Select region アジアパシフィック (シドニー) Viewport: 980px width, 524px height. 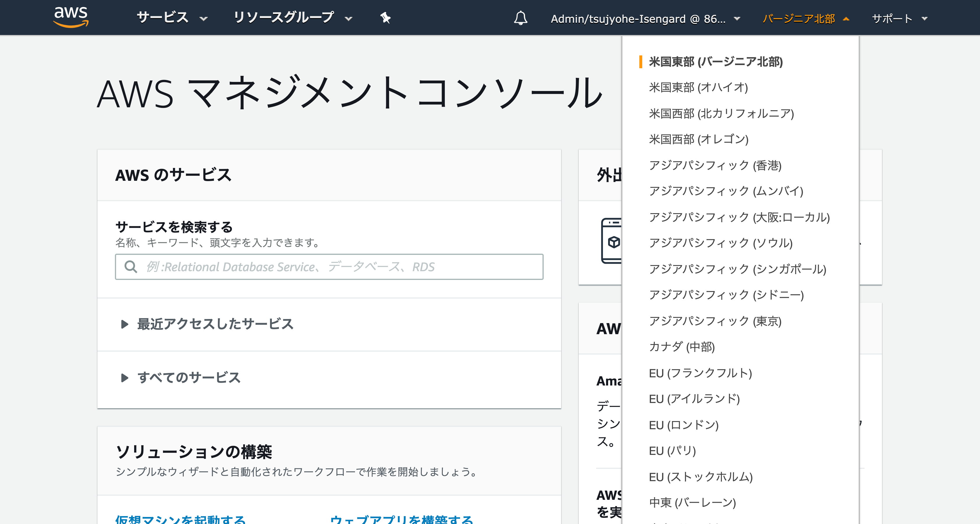point(726,295)
